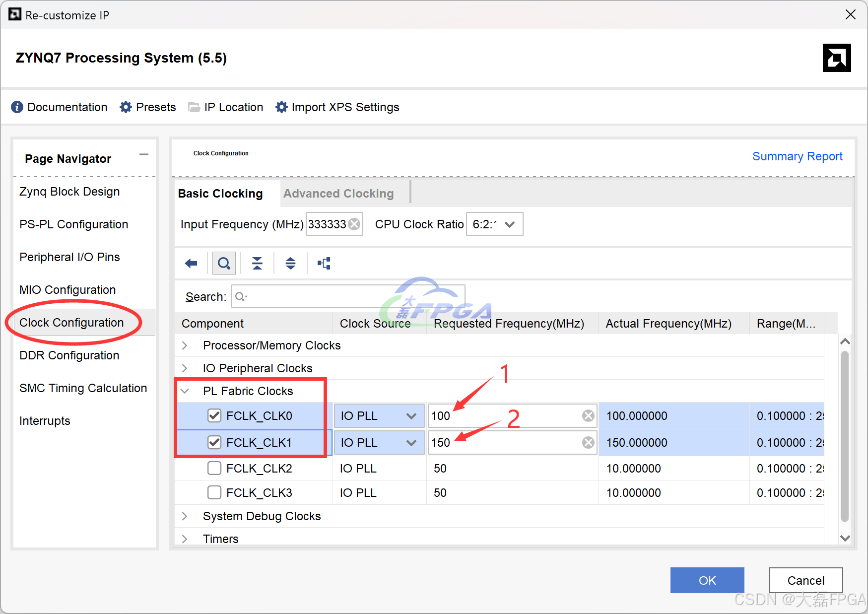868x614 pixels.
Task: Switch to Advanced Clocking tab
Action: (338, 194)
